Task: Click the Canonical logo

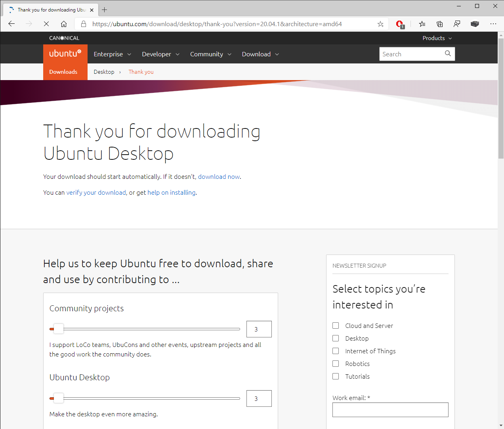Action: coord(64,38)
